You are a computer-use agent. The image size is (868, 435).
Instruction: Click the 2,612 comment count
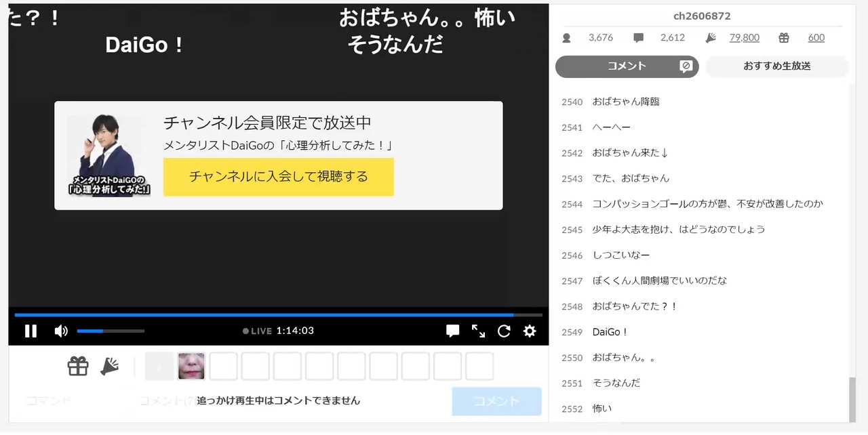(673, 38)
